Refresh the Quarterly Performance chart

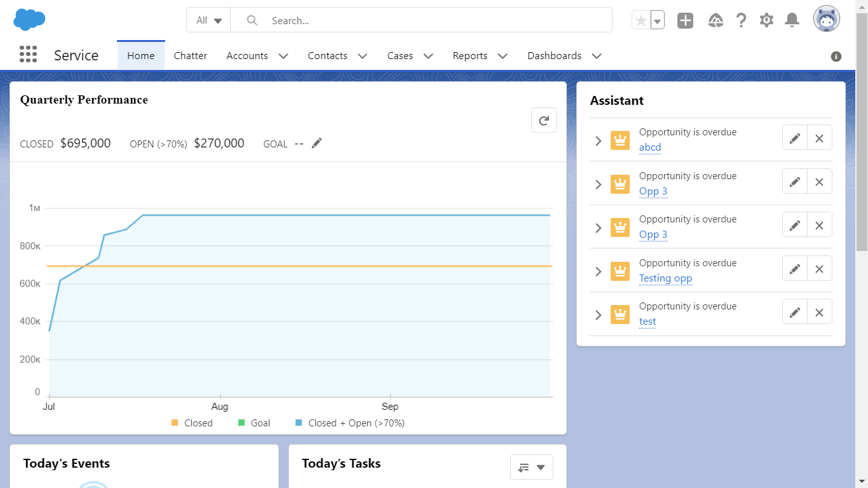pyautogui.click(x=543, y=120)
